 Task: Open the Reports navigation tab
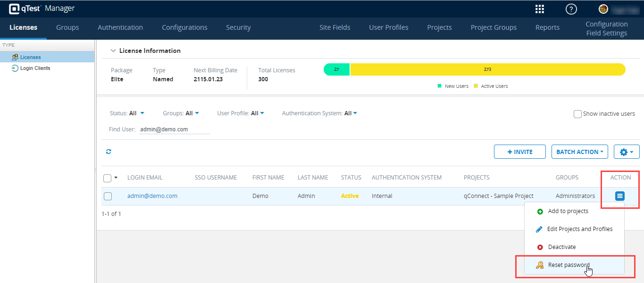547,27
